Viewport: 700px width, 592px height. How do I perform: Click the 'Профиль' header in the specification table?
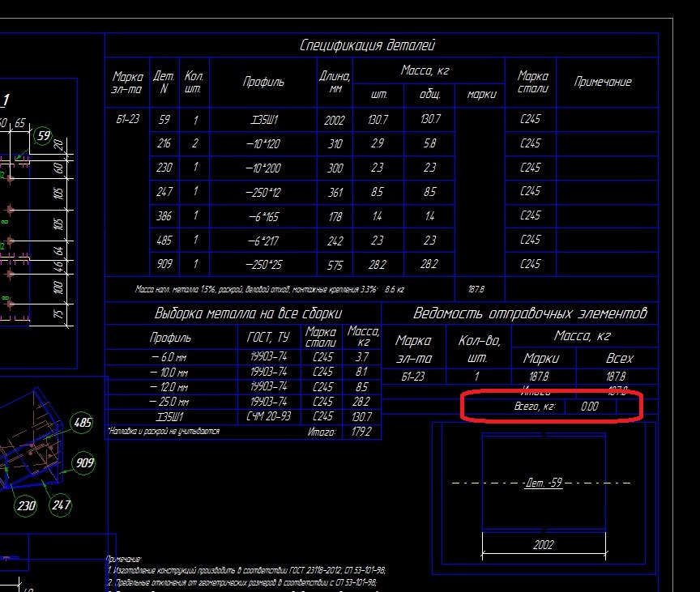pos(263,82)
